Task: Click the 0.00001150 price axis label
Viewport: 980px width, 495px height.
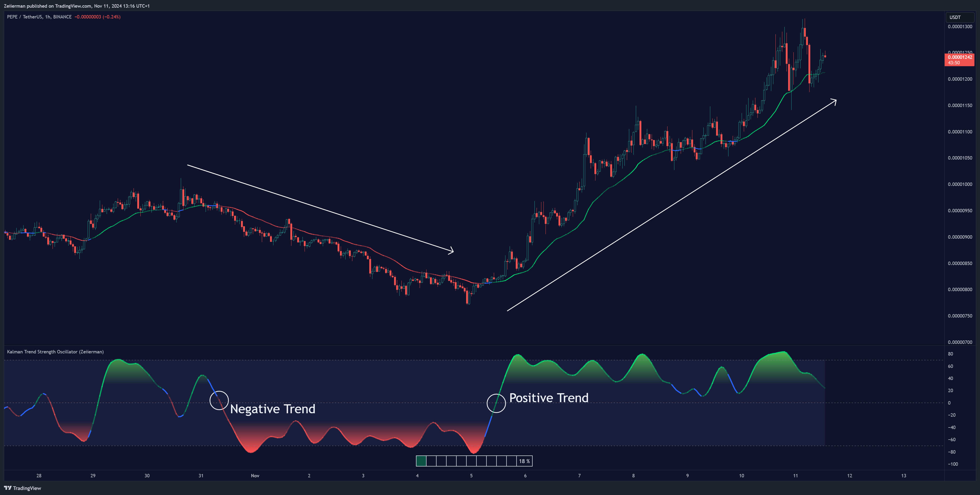Action: pyautogui.click(x=960, y=105)
